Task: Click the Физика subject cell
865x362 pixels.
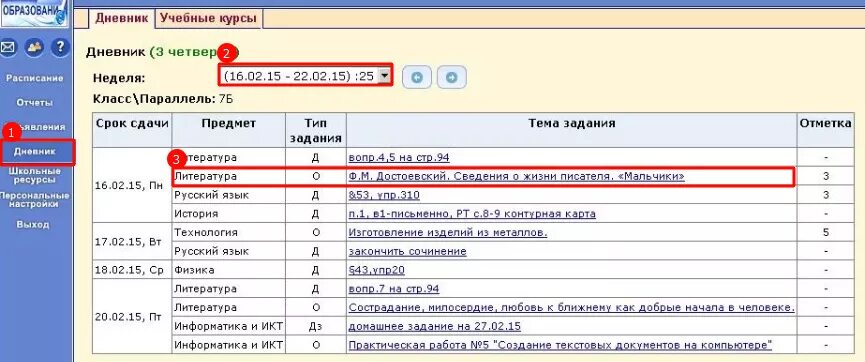Action: (228, 270)
